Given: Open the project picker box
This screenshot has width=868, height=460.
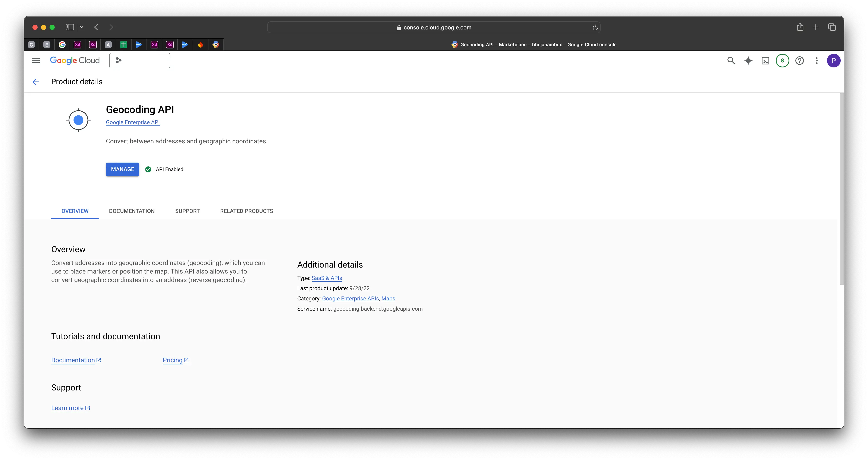Looking at the screenshot, I should [139, 61].
